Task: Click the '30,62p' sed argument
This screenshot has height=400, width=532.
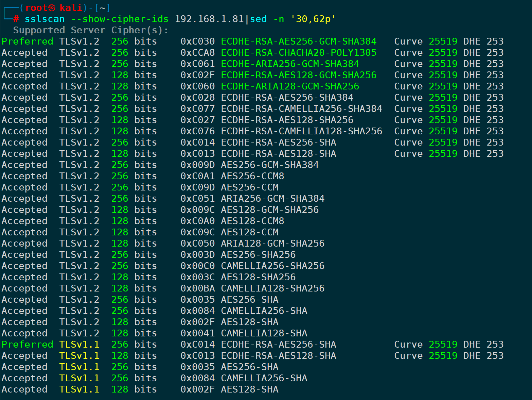Action: click(313, 19)
